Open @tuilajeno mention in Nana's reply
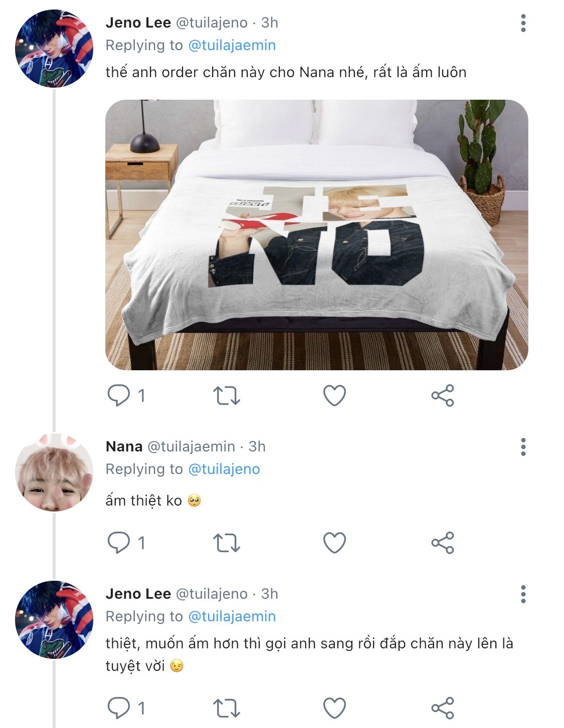 [x=224, y=469]
